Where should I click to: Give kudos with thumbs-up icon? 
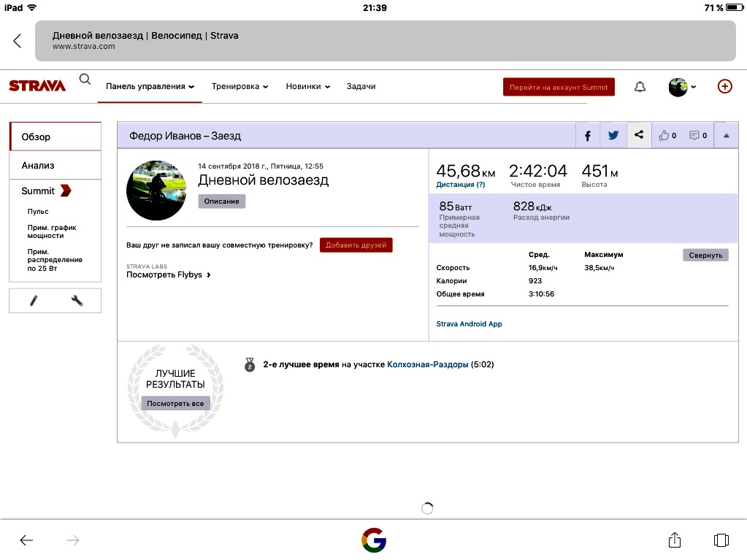click(x=667, y=135)
